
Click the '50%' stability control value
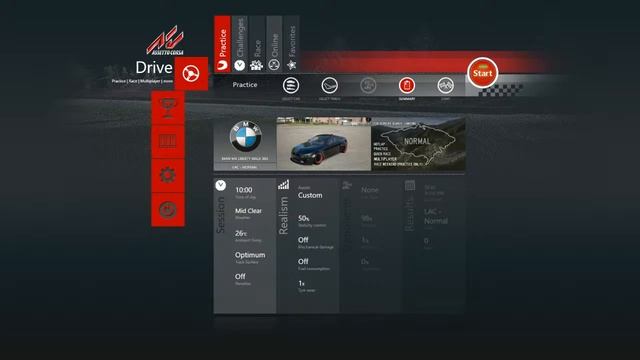point(303,218)
